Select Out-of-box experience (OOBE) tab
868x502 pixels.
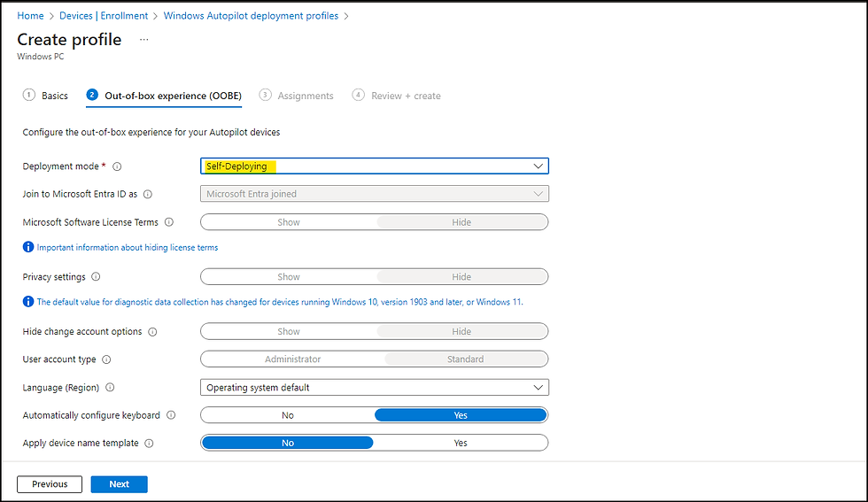[164, 96]
